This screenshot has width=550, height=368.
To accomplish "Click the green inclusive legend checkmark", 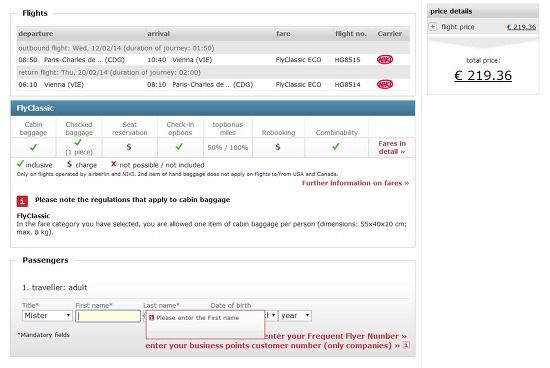I will pos(20,163).
